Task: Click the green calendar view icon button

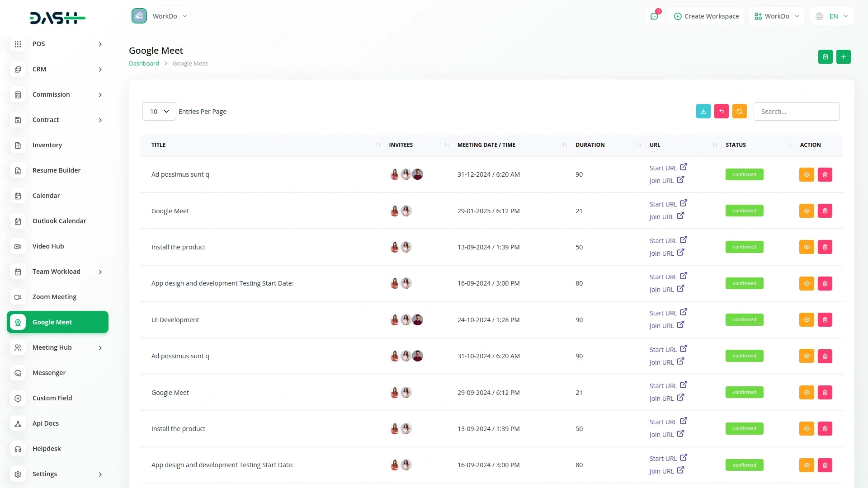Action: click(825, 57)
